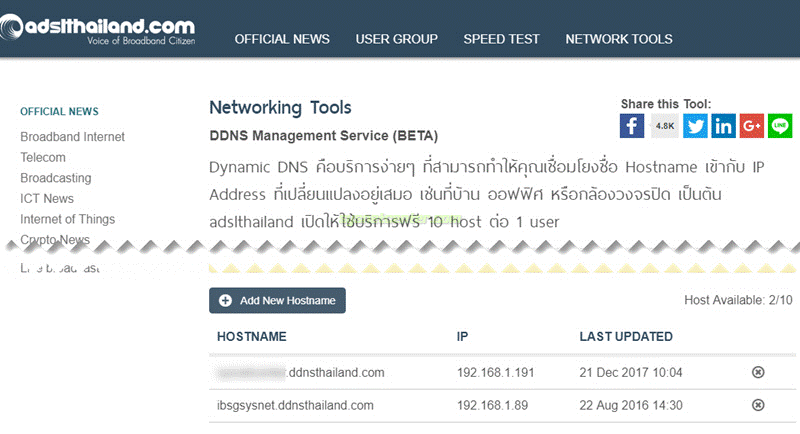The image size is (800, 434).
Task: Share tool on Google Plus
Action: pos(752,126)
